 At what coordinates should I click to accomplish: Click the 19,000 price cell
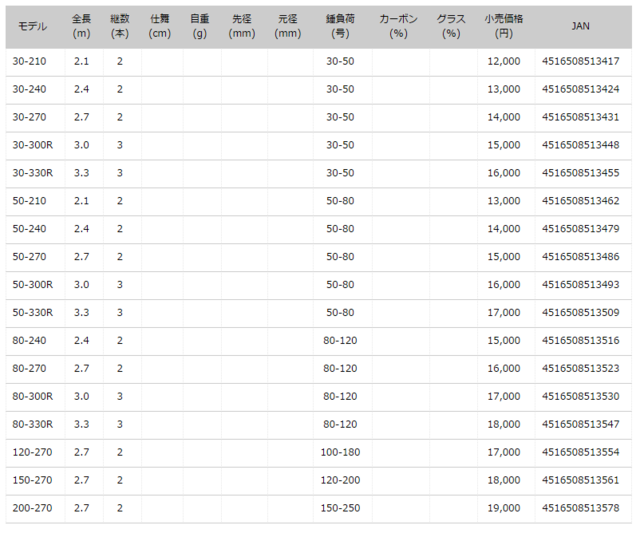[x=504, y=508]
